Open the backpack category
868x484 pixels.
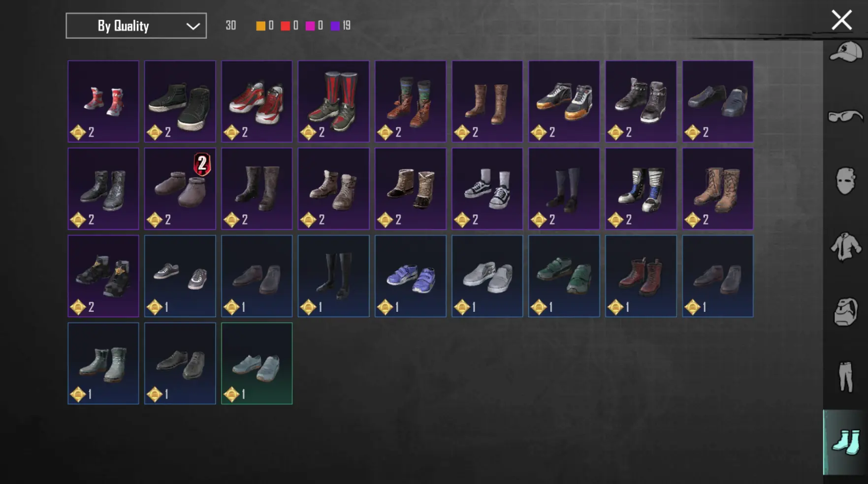(x=845, y=311)
